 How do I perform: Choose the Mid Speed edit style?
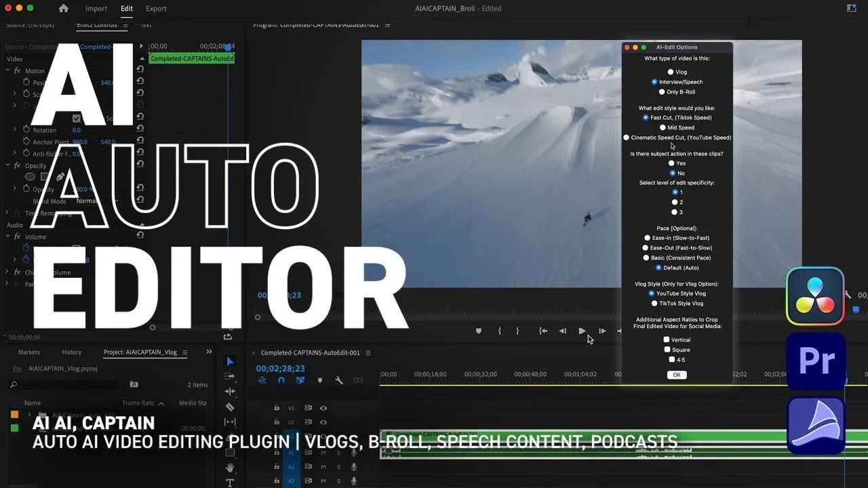click(x=663, y=127)
